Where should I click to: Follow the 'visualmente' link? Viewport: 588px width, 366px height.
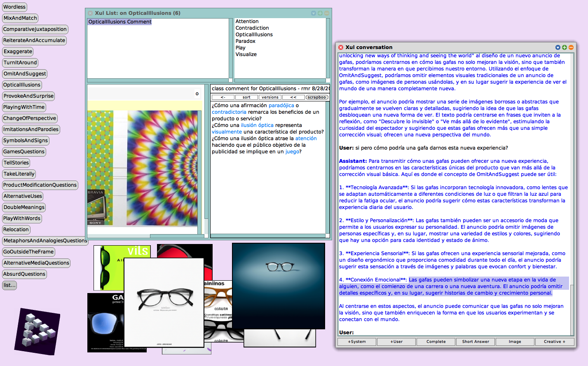(227, 132)
